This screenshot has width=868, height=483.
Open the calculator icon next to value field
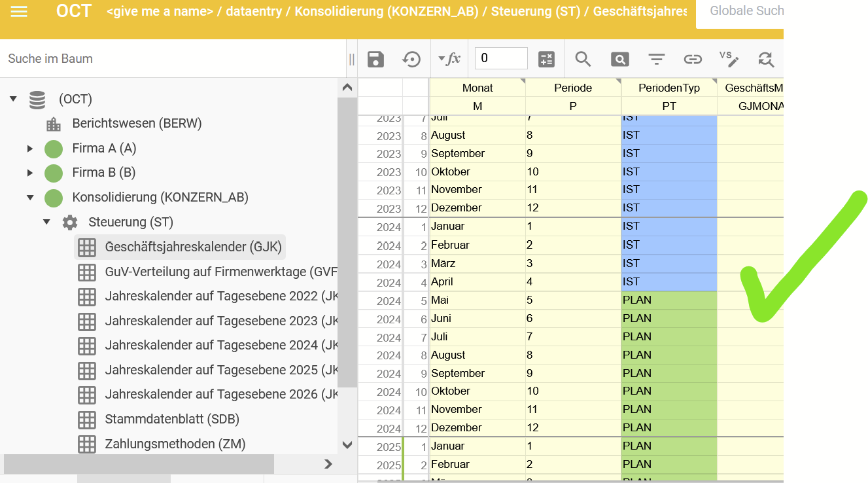tap(546, 59)
